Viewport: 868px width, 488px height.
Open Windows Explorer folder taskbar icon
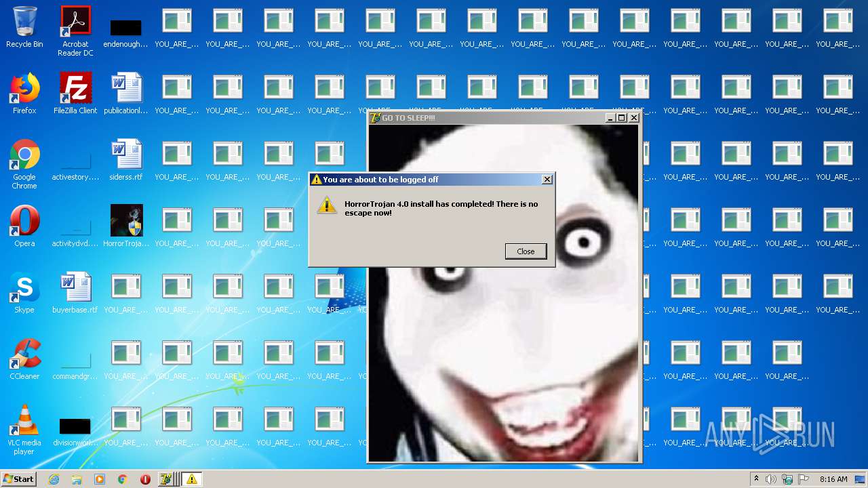77,479
